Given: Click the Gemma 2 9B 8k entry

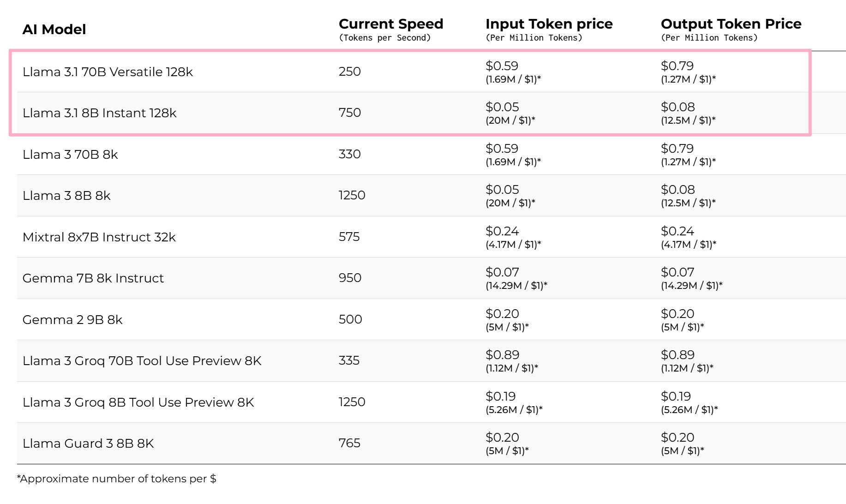Looking at the screenshot, I should (72, 320).
